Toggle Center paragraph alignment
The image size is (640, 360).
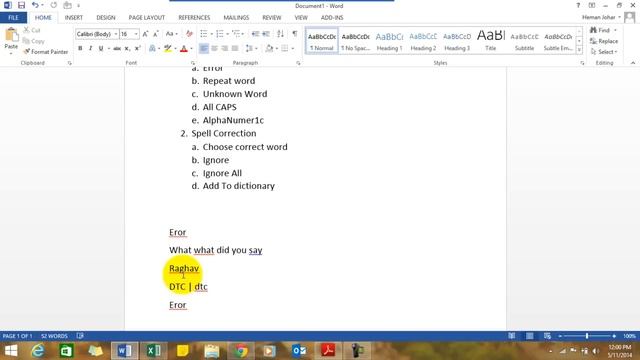click(x=214, y=49)
